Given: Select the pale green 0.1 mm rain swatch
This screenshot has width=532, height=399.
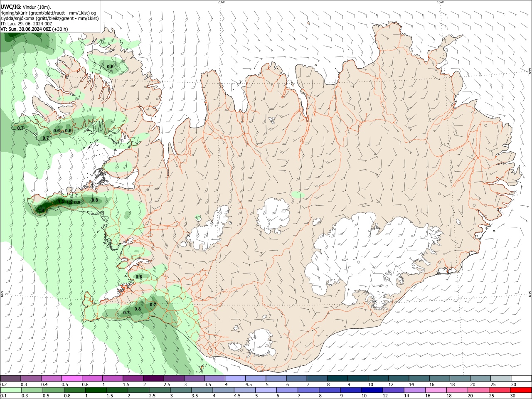Looking at the screenshot, I should 10,390.
